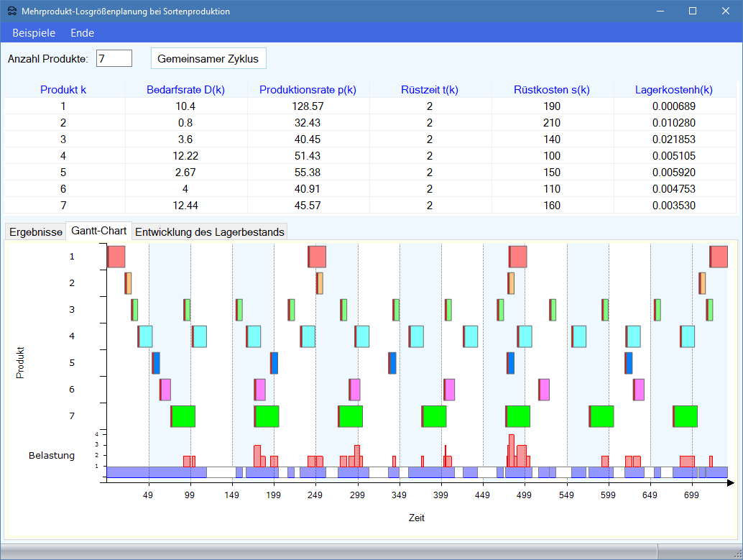Select the Gantt-Chart tab
Screen dimensions: 743x560
point(99,231)
